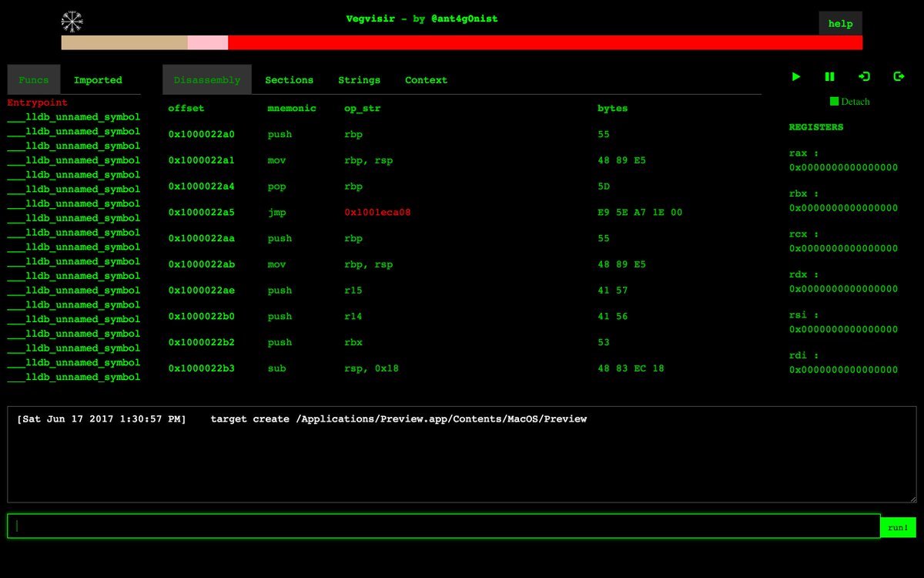Viewport: 924px width, 578px height.
Task: Click the attach-to-process icon
Action: click(864, 76)
